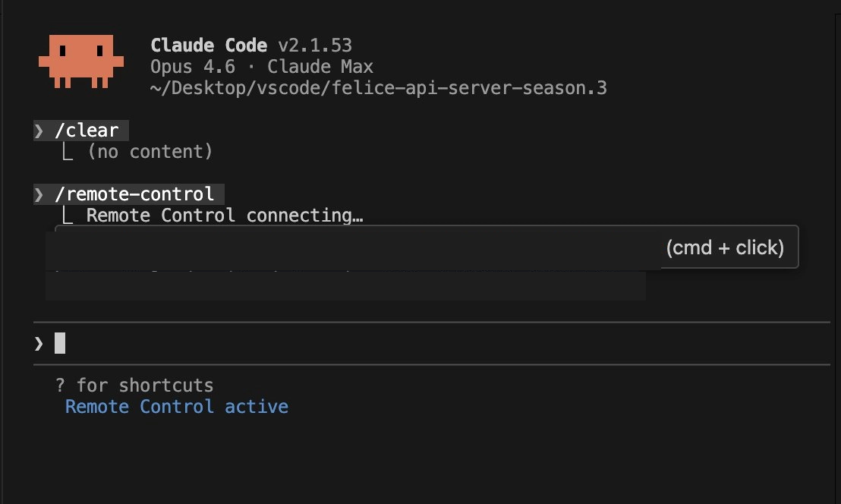This screenshot has width=841, height=504.
Task: Click the question mark before 'for shortcuts'
Action: pyautogui.click(x=60, y=385)
